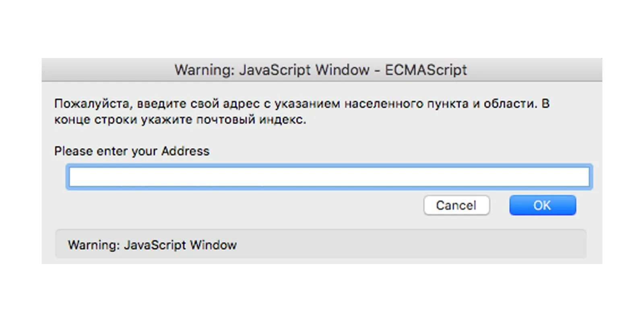644x322 pixels.
Task: Place cursor inside the blue-outlined text box
Action: pos(329,177)
